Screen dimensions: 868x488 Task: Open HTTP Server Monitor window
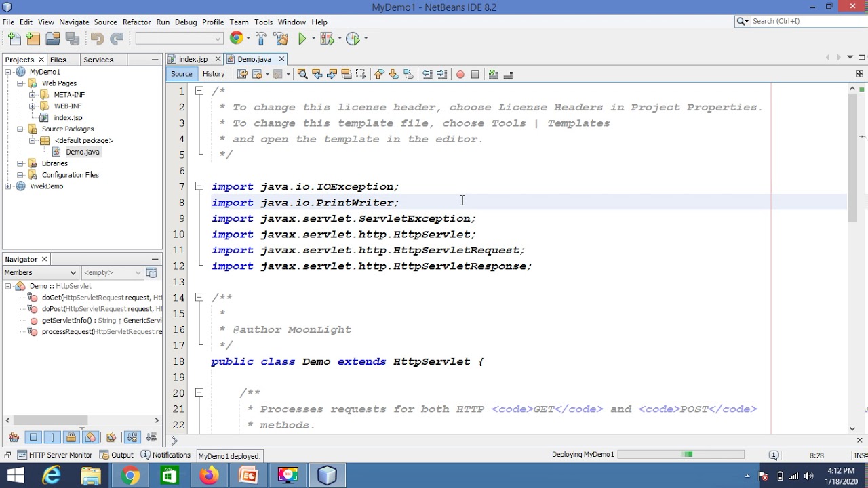tap(54, 455)
